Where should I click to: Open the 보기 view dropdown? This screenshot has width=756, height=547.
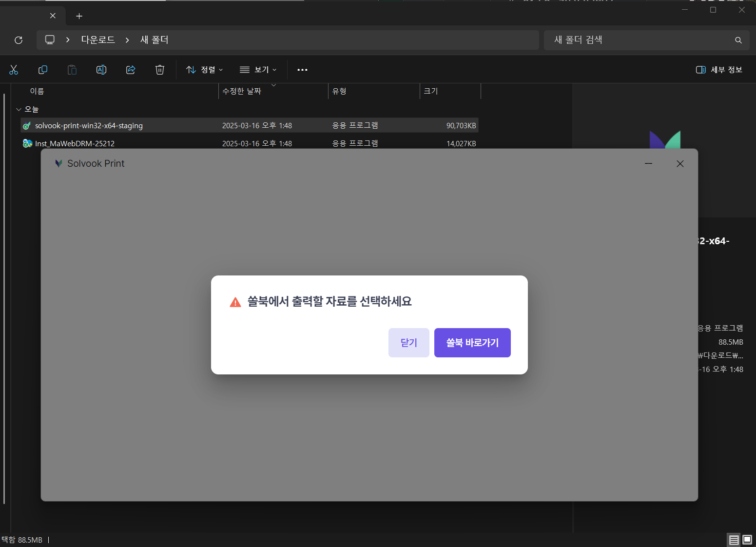(x=258, y=70)
